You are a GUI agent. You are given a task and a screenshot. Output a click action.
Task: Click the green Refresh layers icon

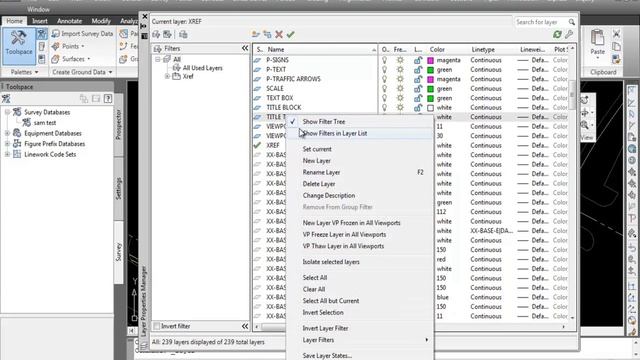pyautogui.click(x=557, y=35)
